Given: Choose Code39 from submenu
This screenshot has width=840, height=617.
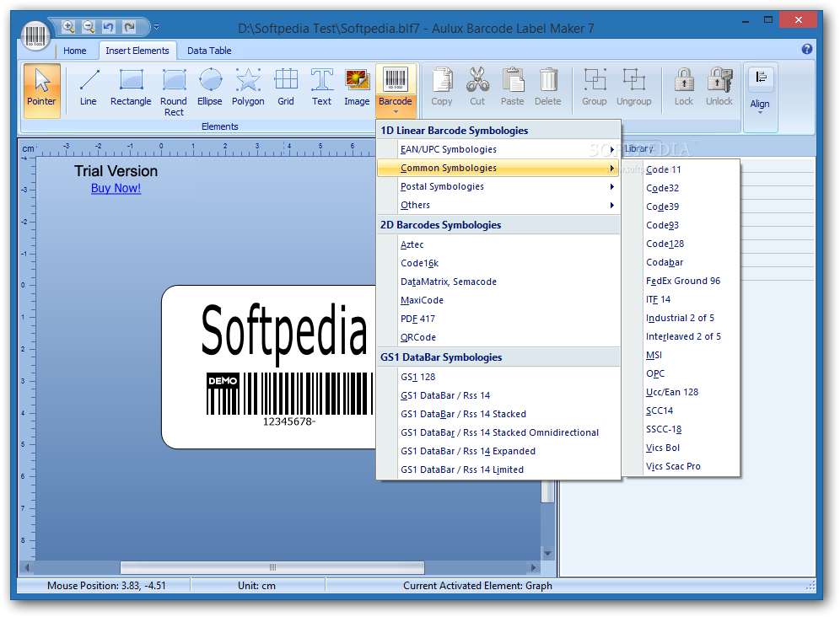Looking at the screenshot, I should [x=681, y=207].
